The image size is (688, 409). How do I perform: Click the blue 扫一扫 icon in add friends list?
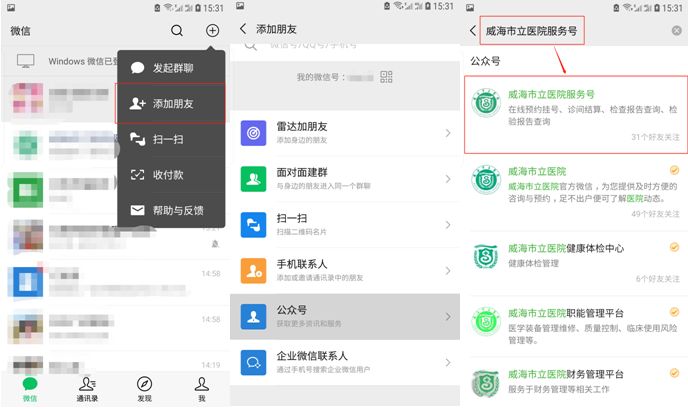[x=253, y=225]
